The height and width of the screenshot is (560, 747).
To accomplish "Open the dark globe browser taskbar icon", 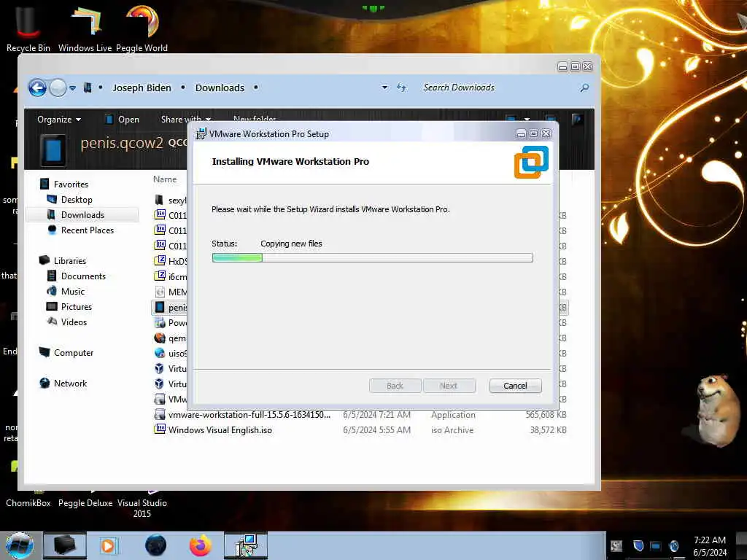I will (155, 545).
